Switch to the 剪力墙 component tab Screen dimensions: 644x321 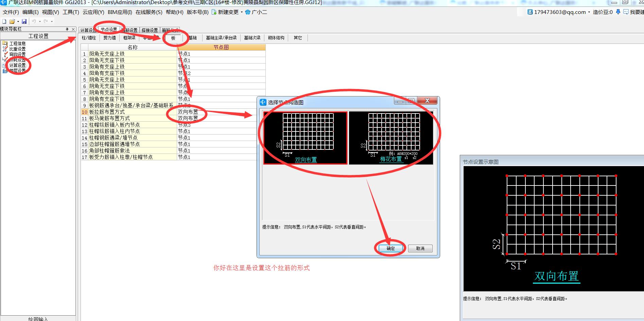110,38
